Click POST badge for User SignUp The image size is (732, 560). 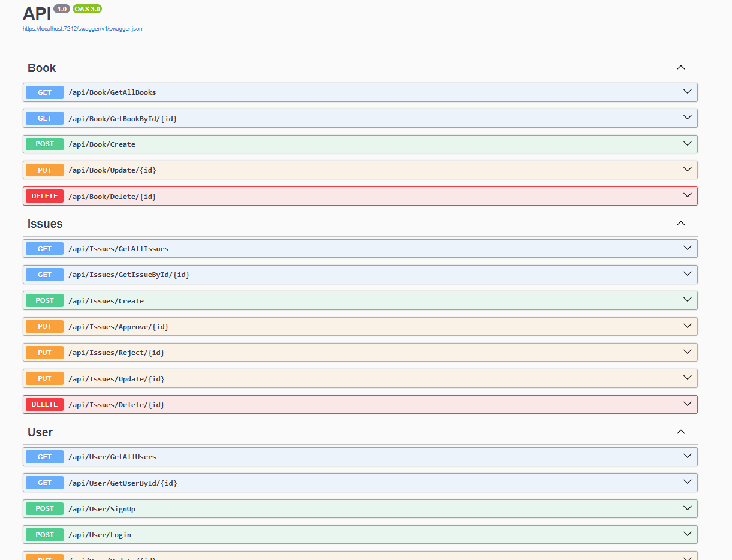[x=44, y=509]
